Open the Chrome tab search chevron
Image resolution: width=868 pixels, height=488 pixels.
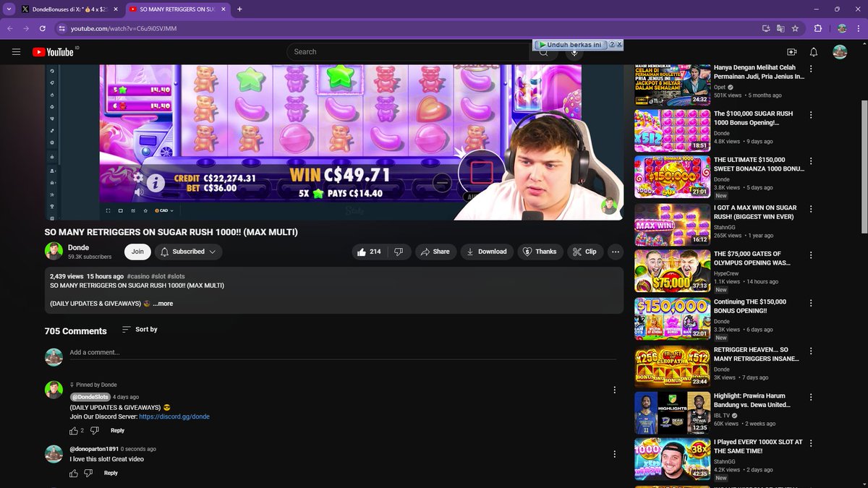click(x=7, y=9)
